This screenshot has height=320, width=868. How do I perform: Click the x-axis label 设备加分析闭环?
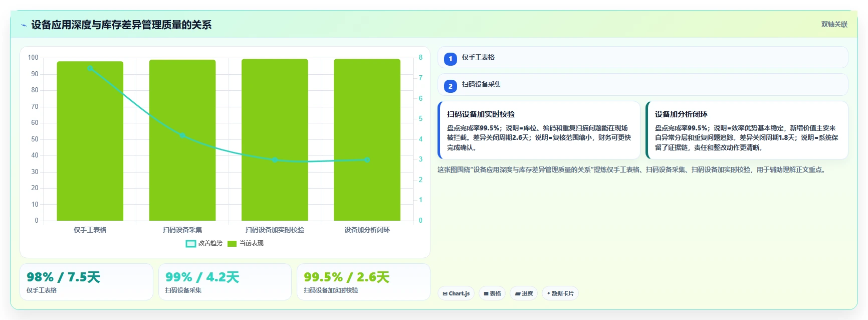tap(367, 230)
